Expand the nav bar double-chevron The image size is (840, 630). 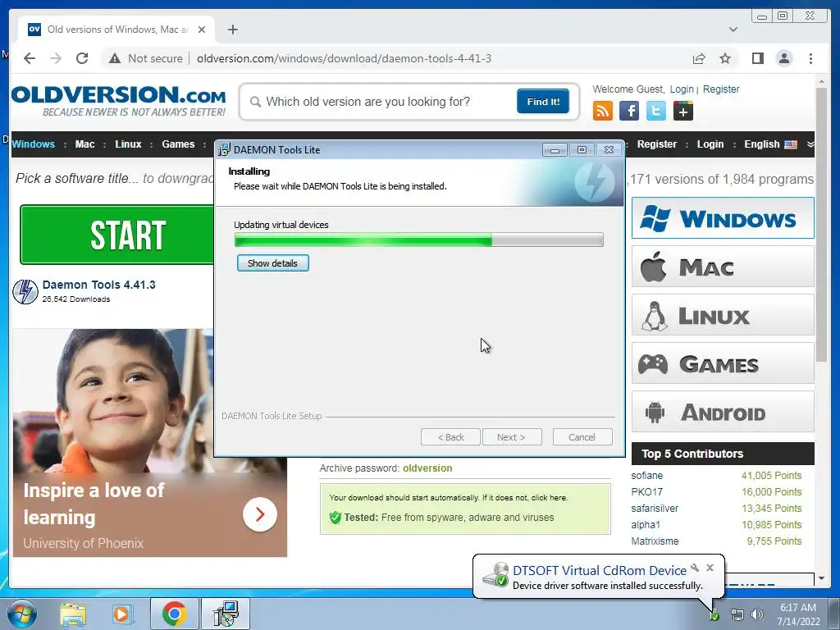tap(810, 144)
